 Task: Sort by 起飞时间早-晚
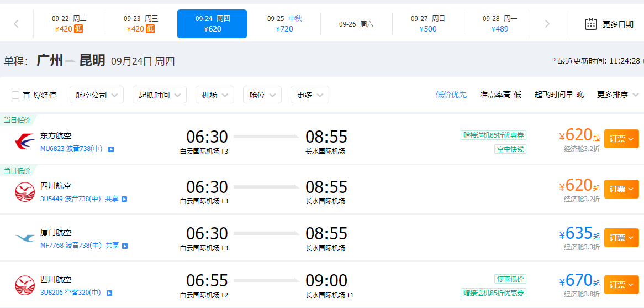[x=559, y=95]
